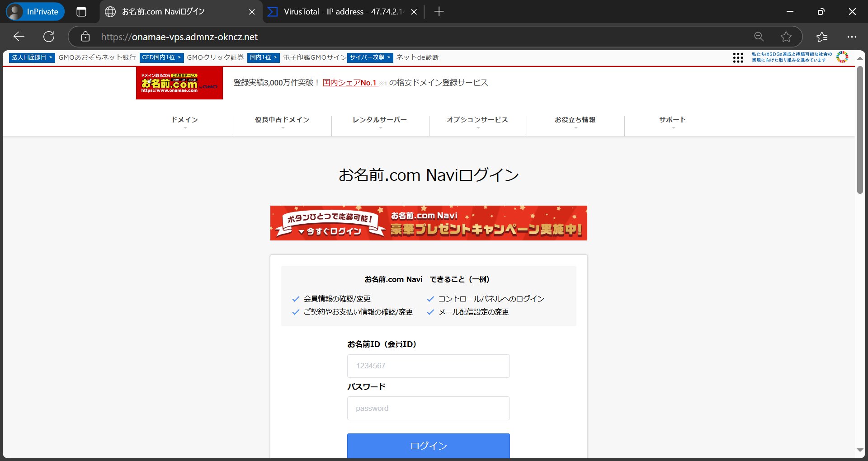
Task: Open the 国内シェアNo.1 link
Action: pyautogui.click(x=350, y=83)
